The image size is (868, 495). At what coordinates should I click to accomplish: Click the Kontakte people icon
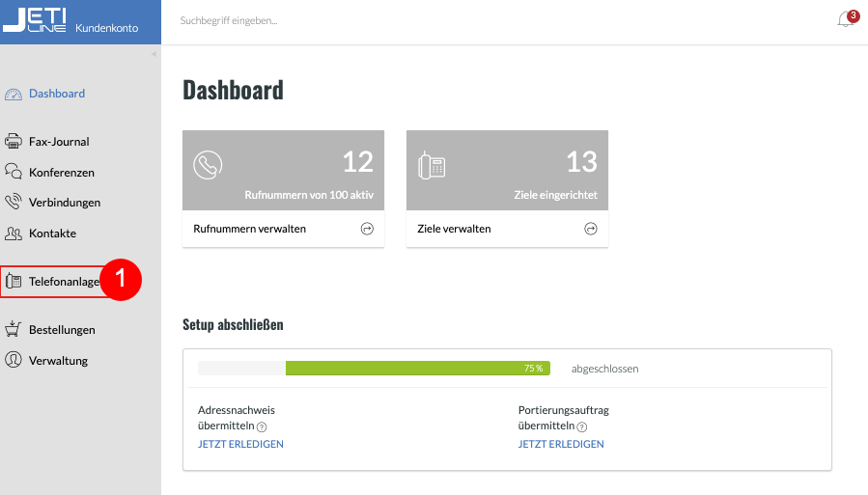pos(14,234)
